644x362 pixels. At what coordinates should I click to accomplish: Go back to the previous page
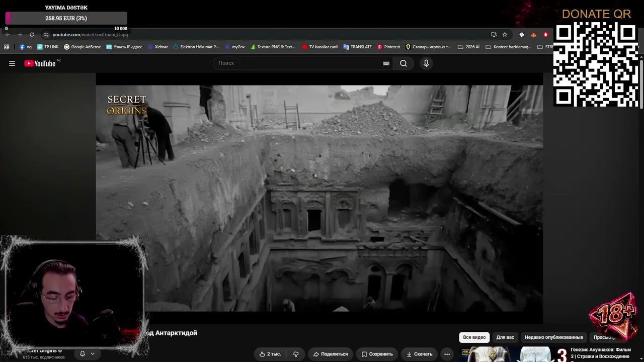[x=8, y=35]
